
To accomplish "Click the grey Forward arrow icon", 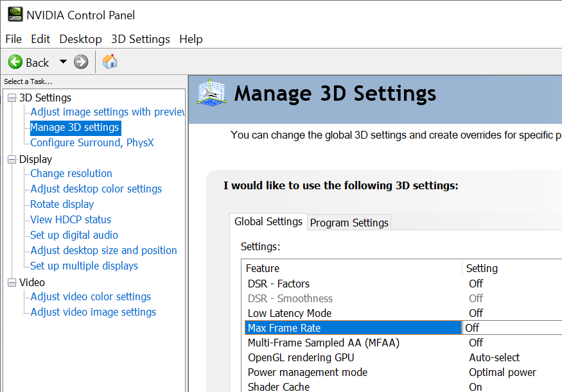I will click(x=81, y=62).
